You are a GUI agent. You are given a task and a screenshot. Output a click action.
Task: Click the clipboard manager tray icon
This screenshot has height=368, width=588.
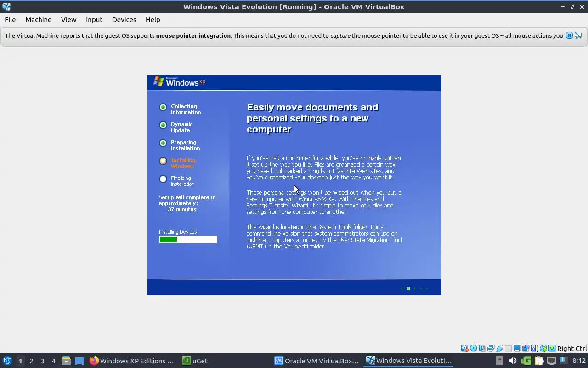click(539, 361)
